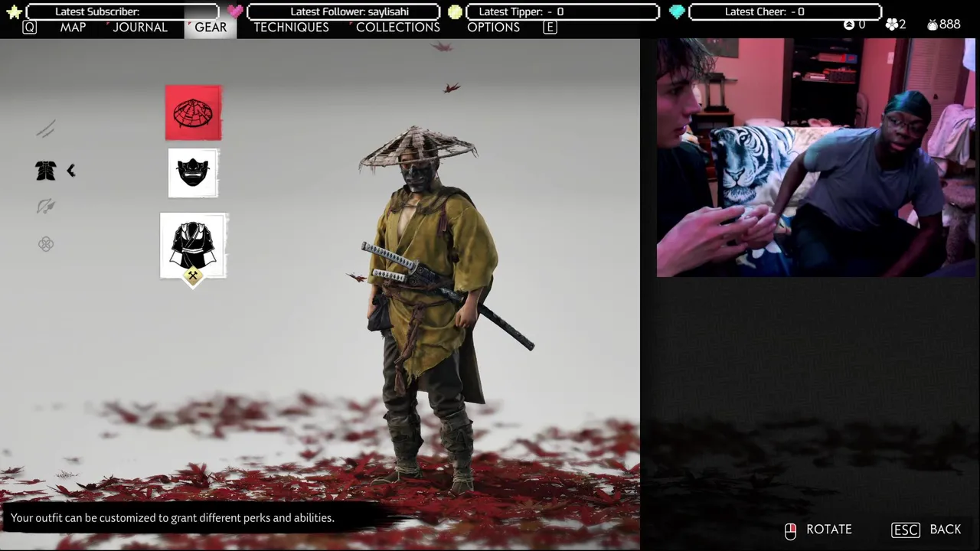Click the technique points 0 indicator
The height and width of the screenshot is (551, 980).
tap(854, 24)
